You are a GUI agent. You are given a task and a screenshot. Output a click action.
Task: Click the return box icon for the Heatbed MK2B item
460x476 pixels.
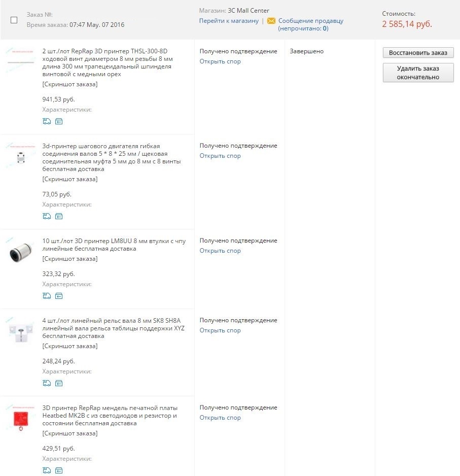pos(59,470)
